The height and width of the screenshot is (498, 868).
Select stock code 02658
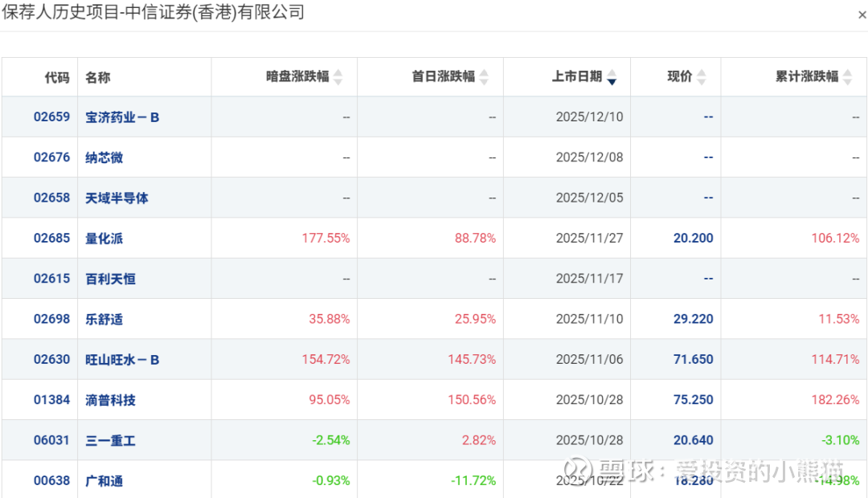coord(51,198)
